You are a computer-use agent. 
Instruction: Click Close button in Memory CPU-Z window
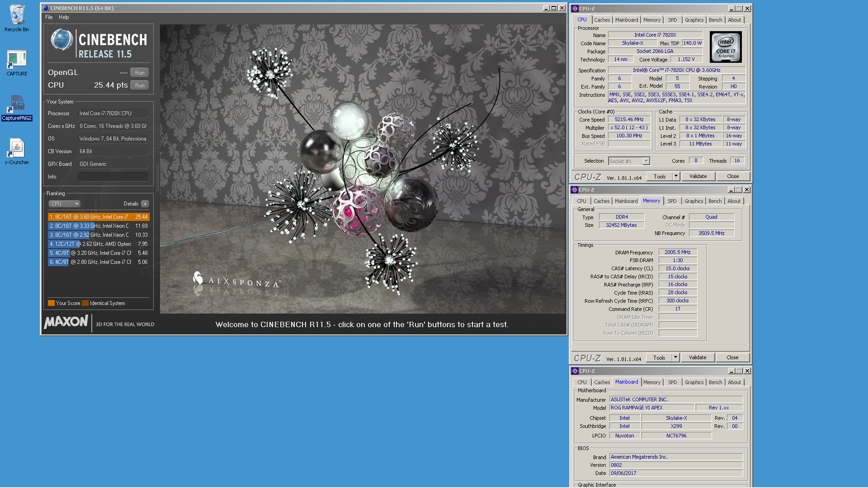[x=732, y=358]
